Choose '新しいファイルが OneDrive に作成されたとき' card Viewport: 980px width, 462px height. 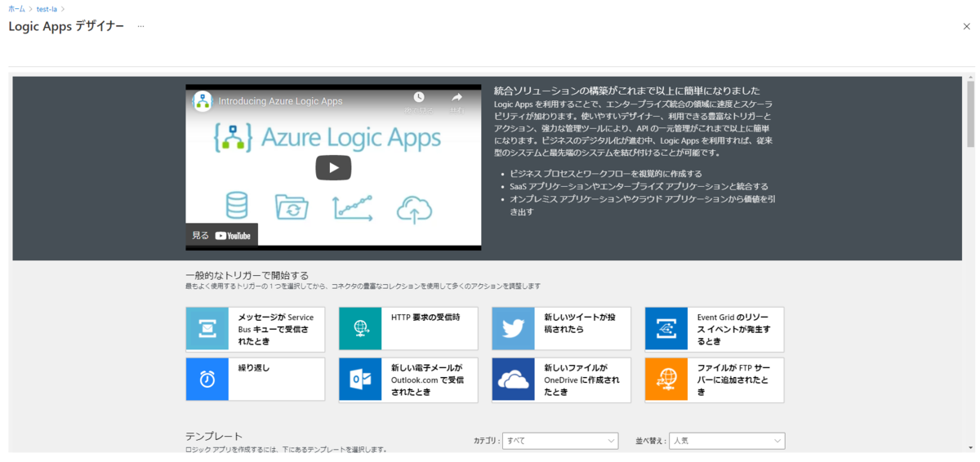pyautogui.click(x=561, y=380)
